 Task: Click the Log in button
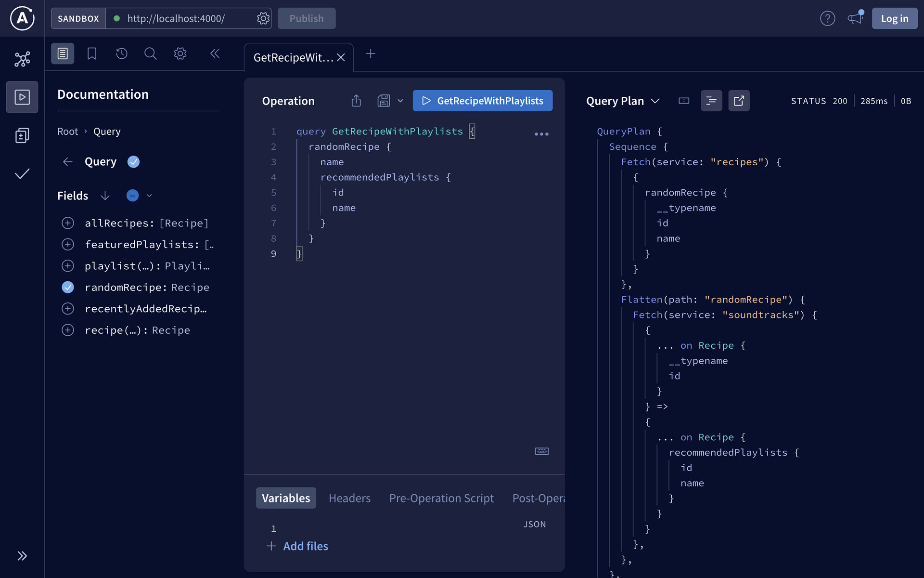tap(894, 18)
